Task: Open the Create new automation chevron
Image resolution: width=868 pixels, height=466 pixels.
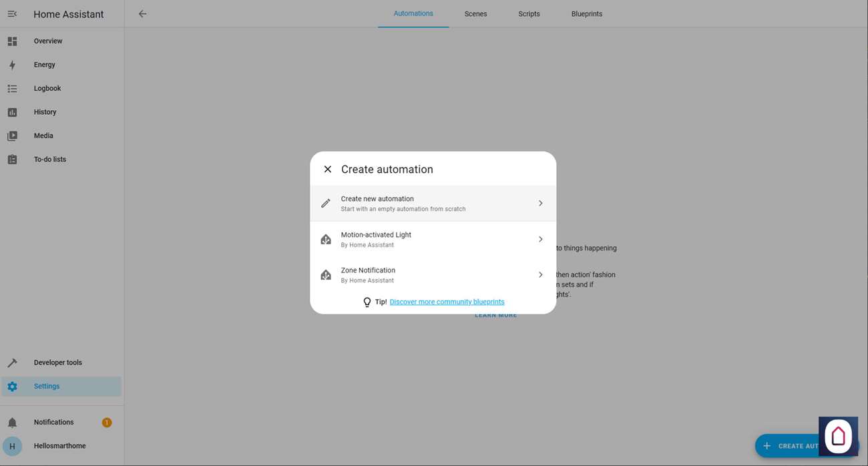Action: point(540,203)
